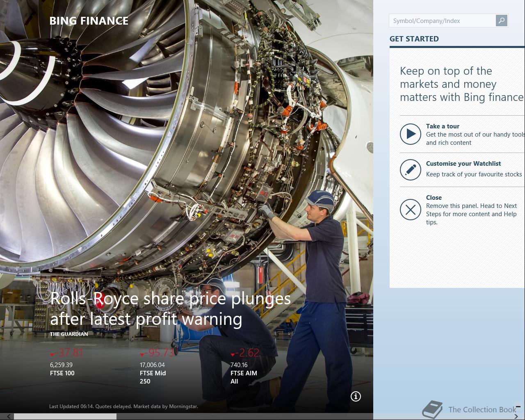Select the Close panel text link
This screenshot has width=525, height=420.
(x=434, y=198)
